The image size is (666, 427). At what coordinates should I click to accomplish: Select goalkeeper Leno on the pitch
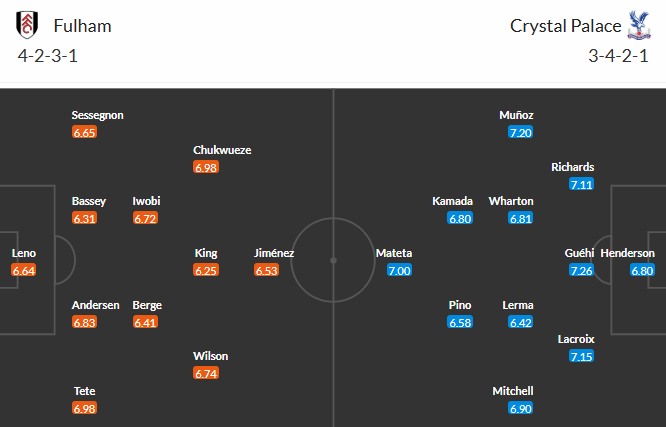pyautogui.click(x=24, y=254)
